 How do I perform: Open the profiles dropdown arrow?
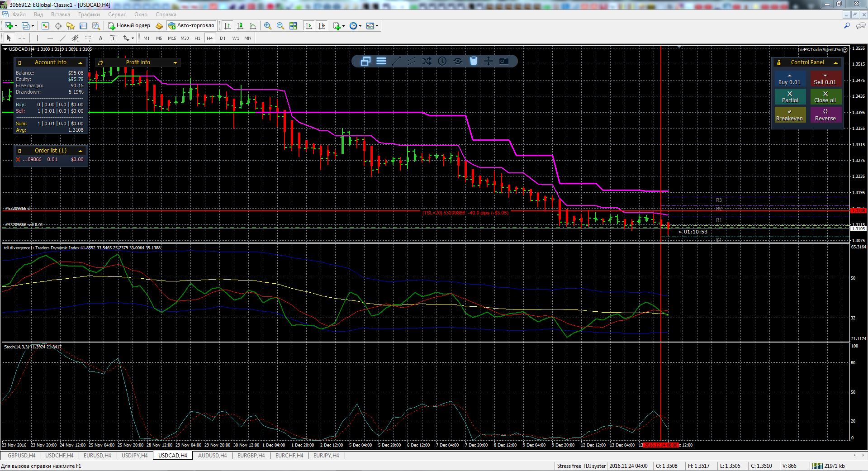[33, 26]
